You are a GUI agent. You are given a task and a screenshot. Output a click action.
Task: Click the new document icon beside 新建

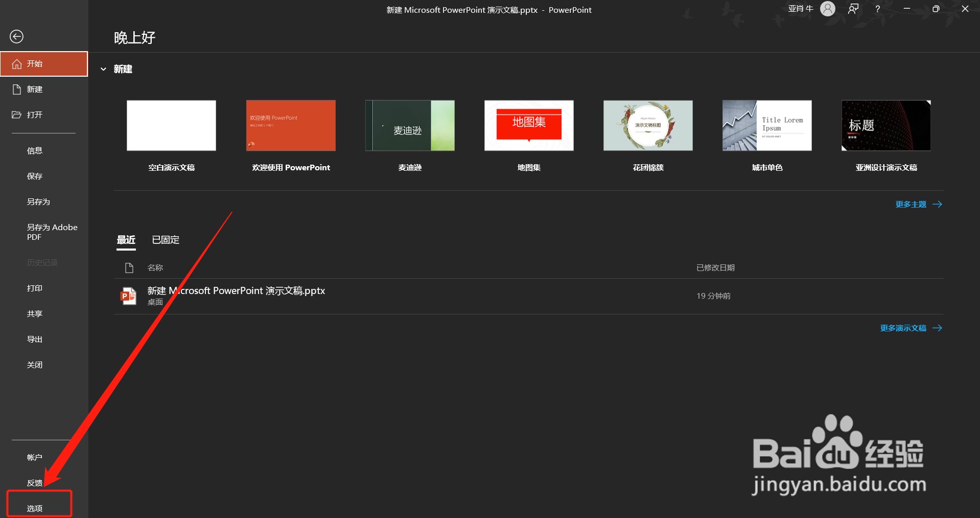tap(17, 89)
